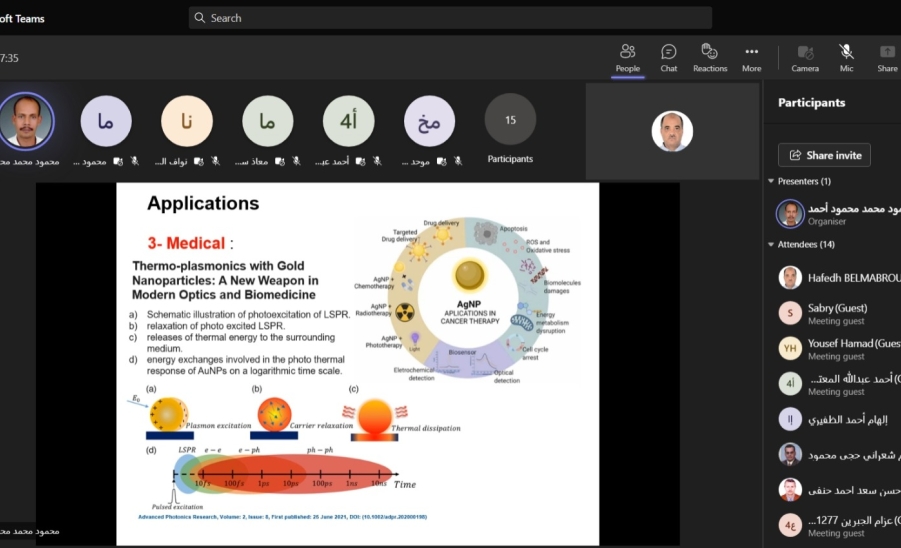The image size is (901, 548).
Task: Click the camera-off icon under the lavender محمود tile
Action: tap(118, 161)
